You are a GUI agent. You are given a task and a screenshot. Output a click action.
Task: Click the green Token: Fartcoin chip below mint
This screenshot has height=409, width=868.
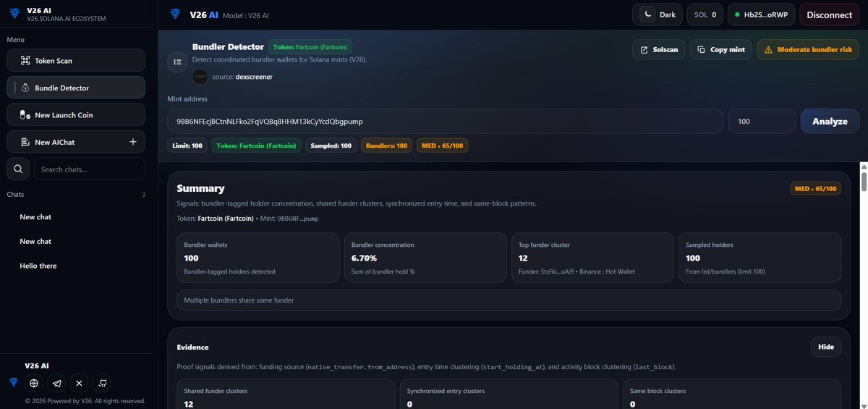(256, 146)
